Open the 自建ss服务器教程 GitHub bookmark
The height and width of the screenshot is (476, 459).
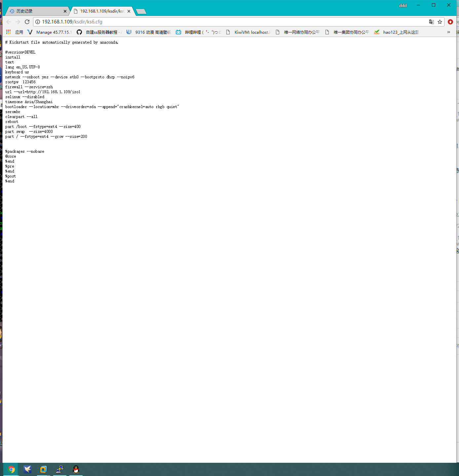pyautogui.click(x=99, y=32)
